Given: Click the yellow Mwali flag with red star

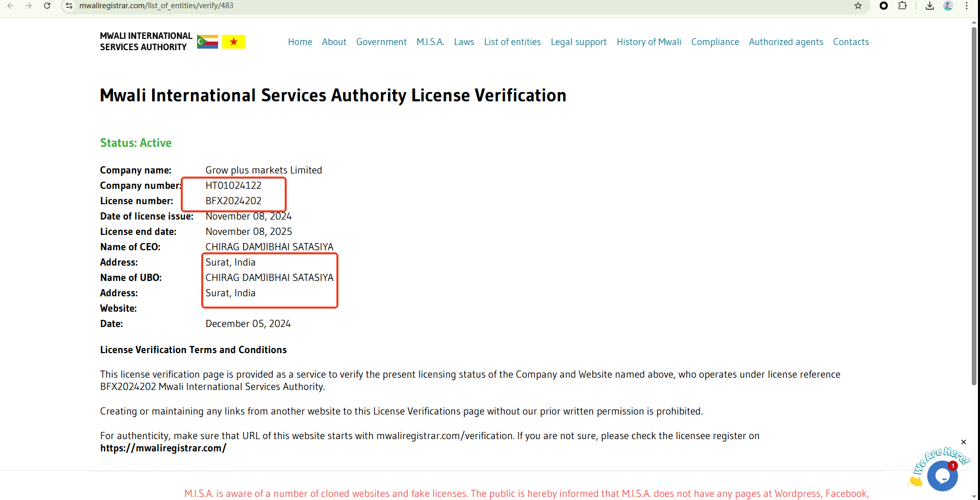Looking at the screenshot, I should tap(234, 41).
